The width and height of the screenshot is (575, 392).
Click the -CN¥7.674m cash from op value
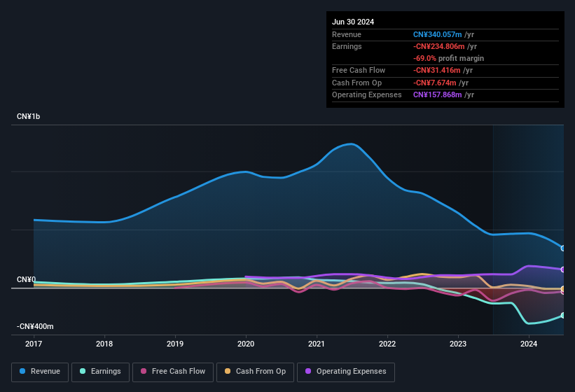[x=435, y=83]
